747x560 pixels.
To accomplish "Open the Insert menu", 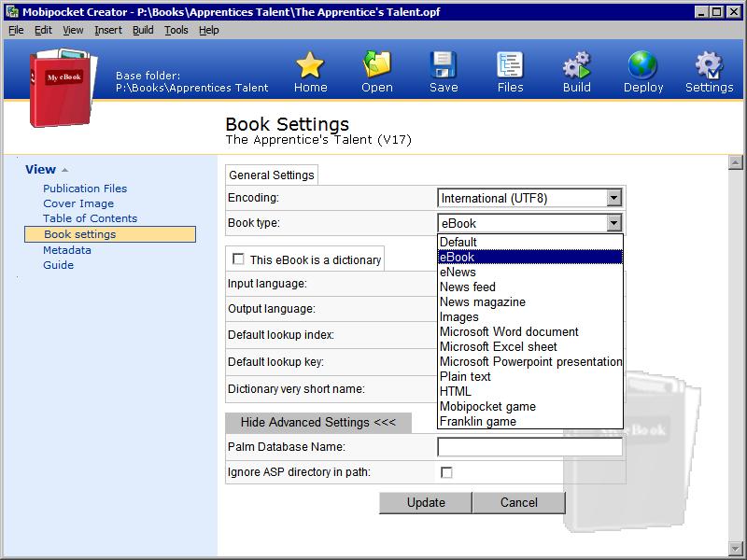I will (108, 30).
